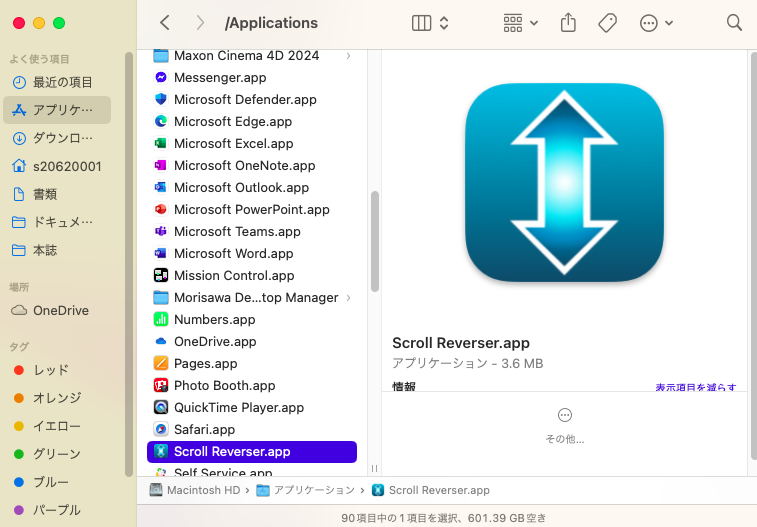Select アプリケーション sidebar item
The width and height of the screenshot is (757, 527).
pyautogui.click(x=57, y=110)
